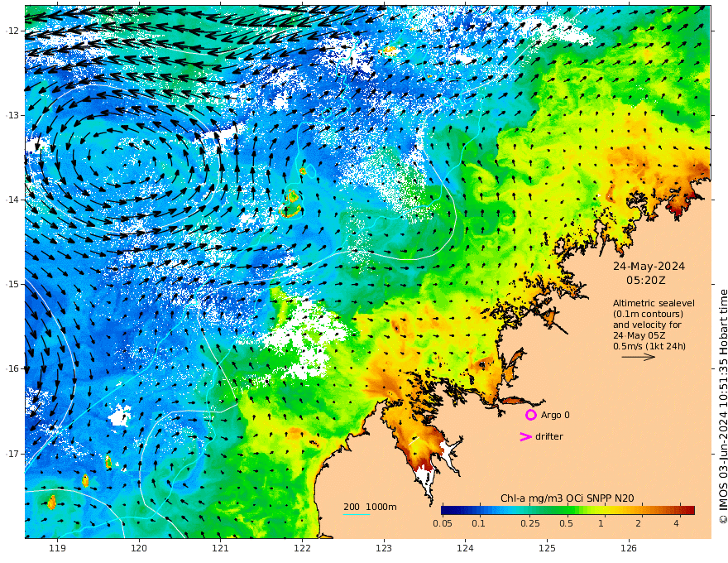
Task: Click the 'Altimetric sealevel' legend line
Action: click(654, 303)
